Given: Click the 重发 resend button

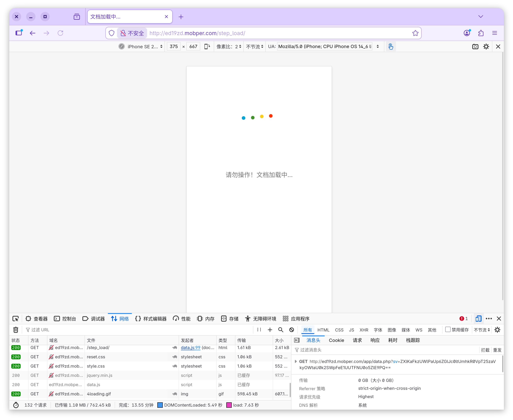Looking at the screenshot, I should (x=497, y=350).
